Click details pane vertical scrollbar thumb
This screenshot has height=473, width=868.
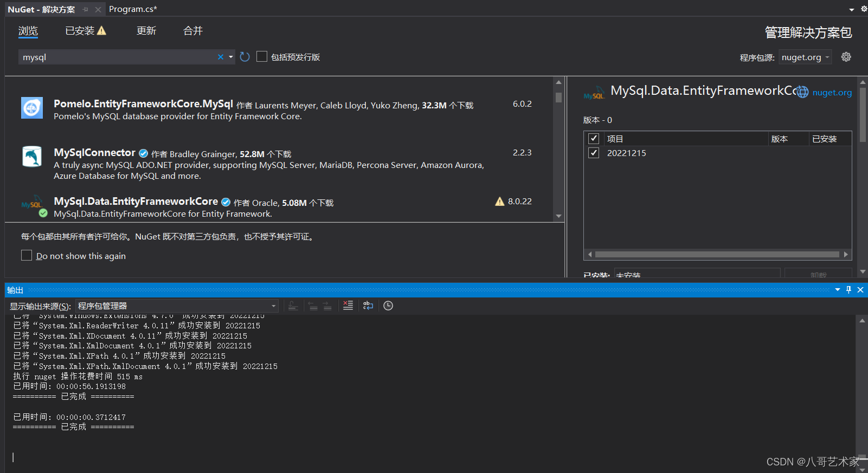pos(863,114)
